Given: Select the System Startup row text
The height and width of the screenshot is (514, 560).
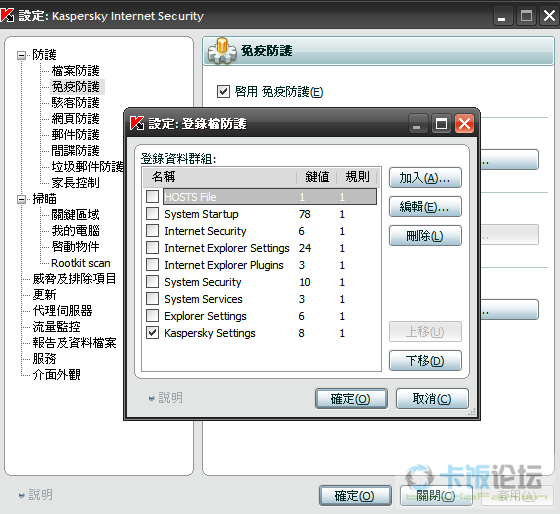Looking at the screenshot, I should (x=201, y=214).
